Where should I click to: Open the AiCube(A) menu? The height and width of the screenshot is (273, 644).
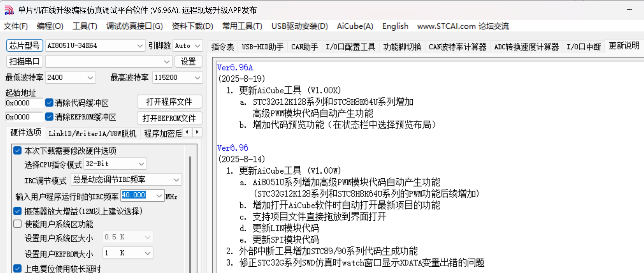click(355, 26)
